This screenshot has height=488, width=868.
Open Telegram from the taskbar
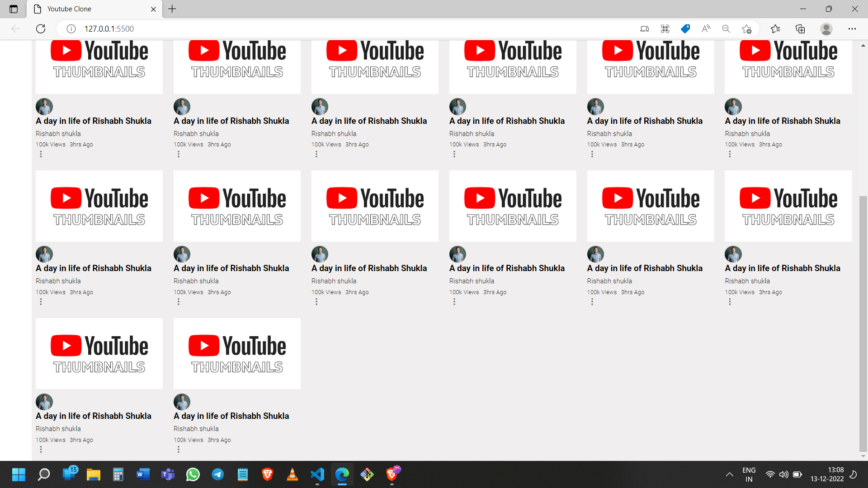point(217,474)
